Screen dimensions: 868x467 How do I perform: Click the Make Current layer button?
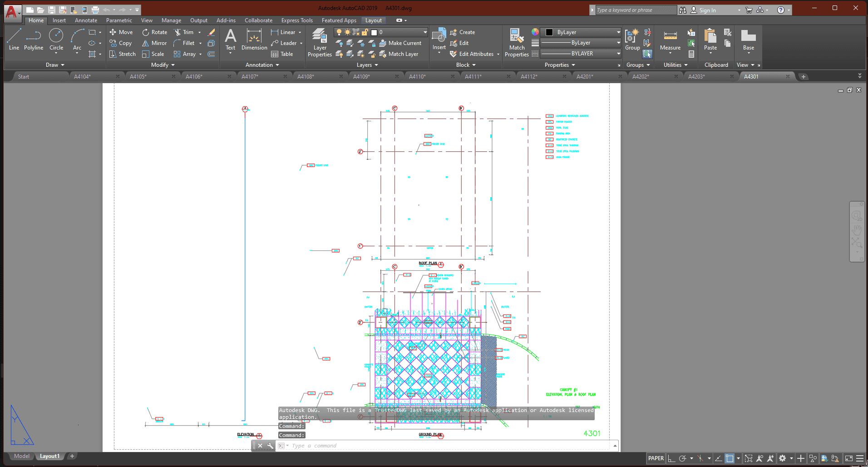[x=400, y=43]
